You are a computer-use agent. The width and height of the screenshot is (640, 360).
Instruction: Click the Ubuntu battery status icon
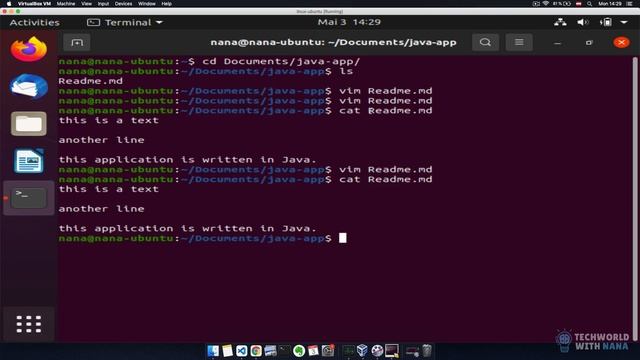606,22
